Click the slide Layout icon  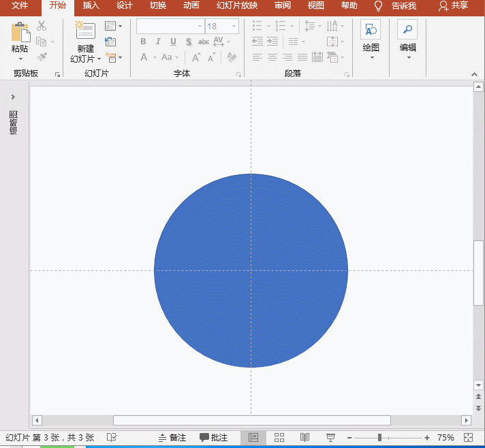110,26
